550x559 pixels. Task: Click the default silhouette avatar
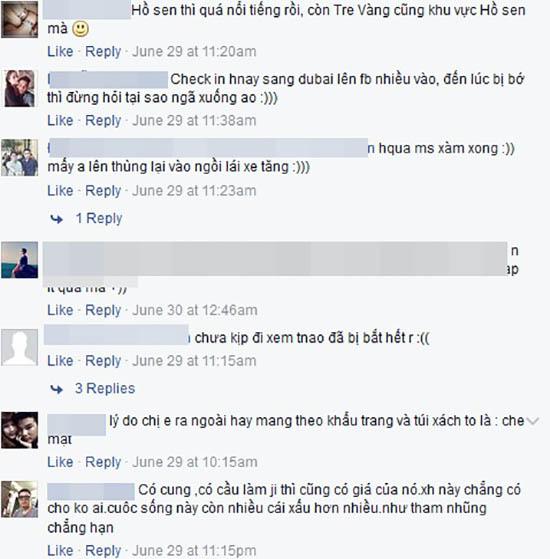click(x=20, y=347)
